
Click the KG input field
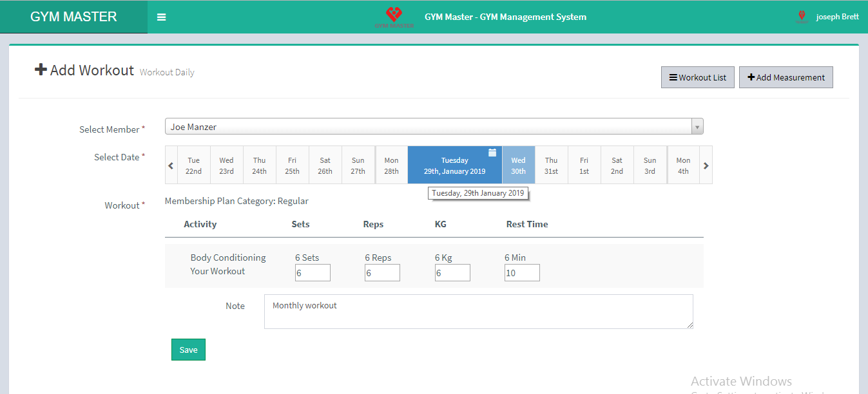pyautogui.click(x=452, y=273)
